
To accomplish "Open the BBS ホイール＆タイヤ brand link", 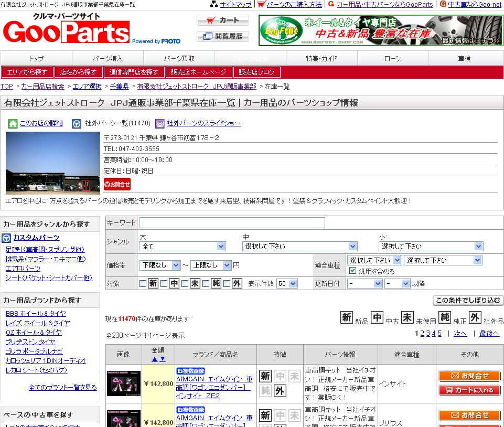I will pos(36,314).
